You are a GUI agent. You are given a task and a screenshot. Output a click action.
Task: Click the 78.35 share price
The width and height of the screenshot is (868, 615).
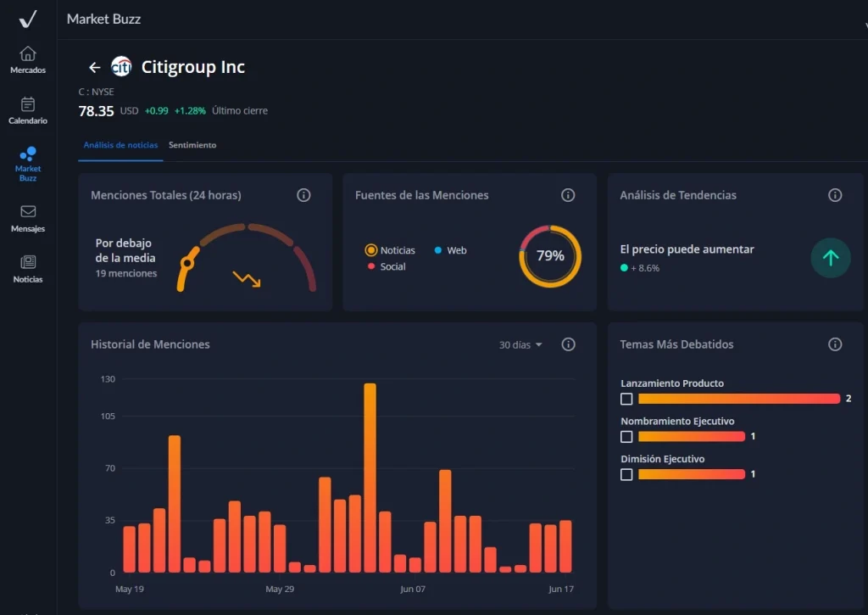click(x=97, y=111)
